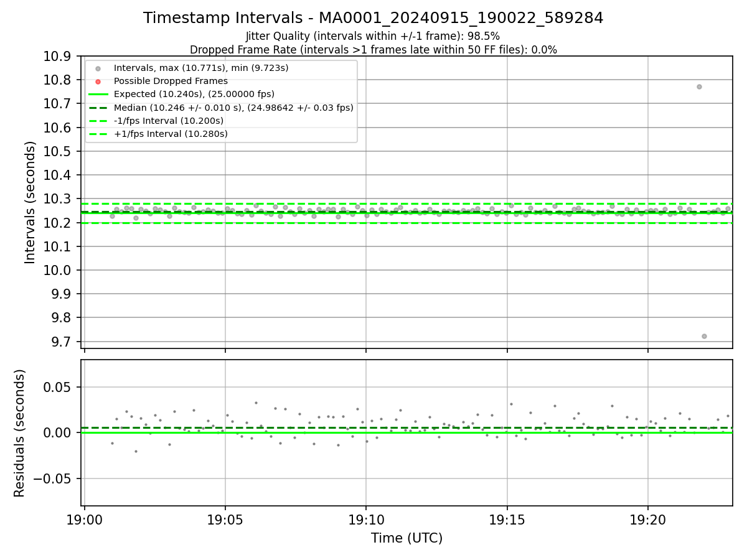The width and height of the screenshot is (747, 560).
Task: Click the solid green Expected line sample in legend
Action: click(x=98, y=95)
